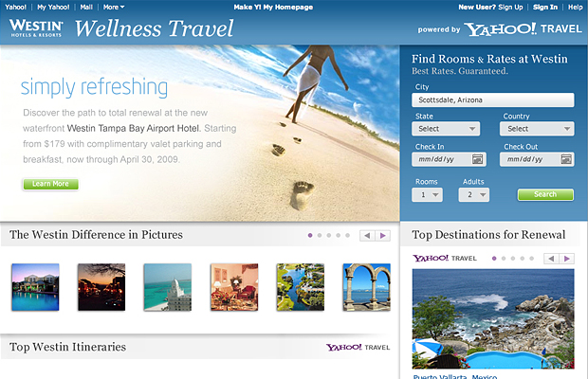Advance Top Destinations with the right arrow
The width and height of the screenshot is (588, 379).
click(x=567, y=259)
